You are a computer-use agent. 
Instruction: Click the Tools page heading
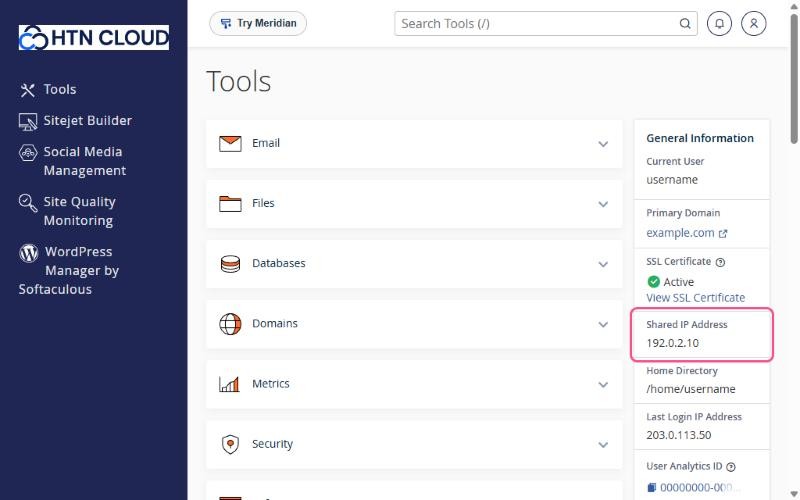coord(238,82)
